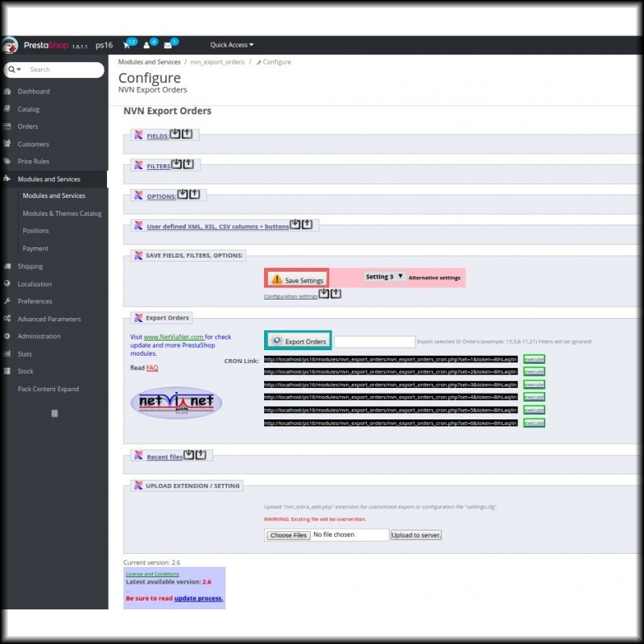
Task: Expand the Recent files link
Action: [x=165, y=456]
